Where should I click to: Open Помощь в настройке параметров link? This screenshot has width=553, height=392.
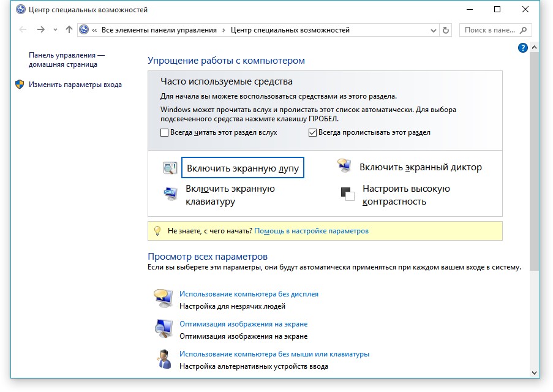click(x=311, y=231)
